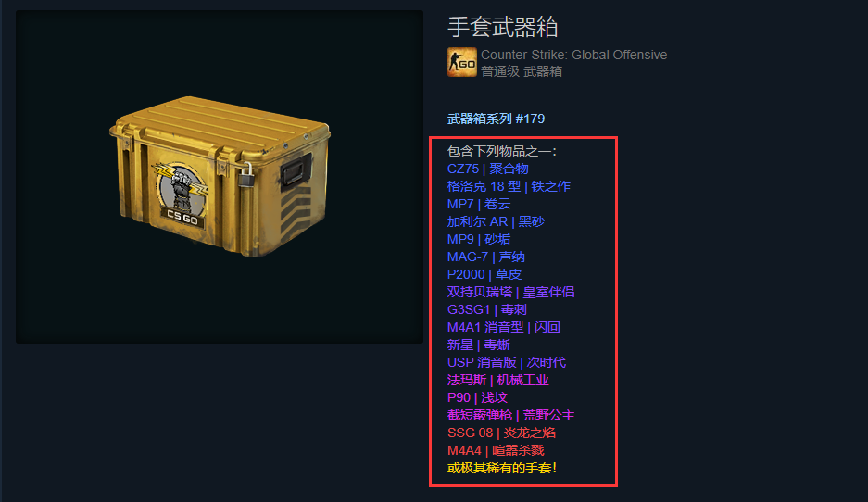The height and width of the screenshot is (502, 868).
Task: Open the SSG 08 | 炎龙之焰 link
Action: [501, 433]
